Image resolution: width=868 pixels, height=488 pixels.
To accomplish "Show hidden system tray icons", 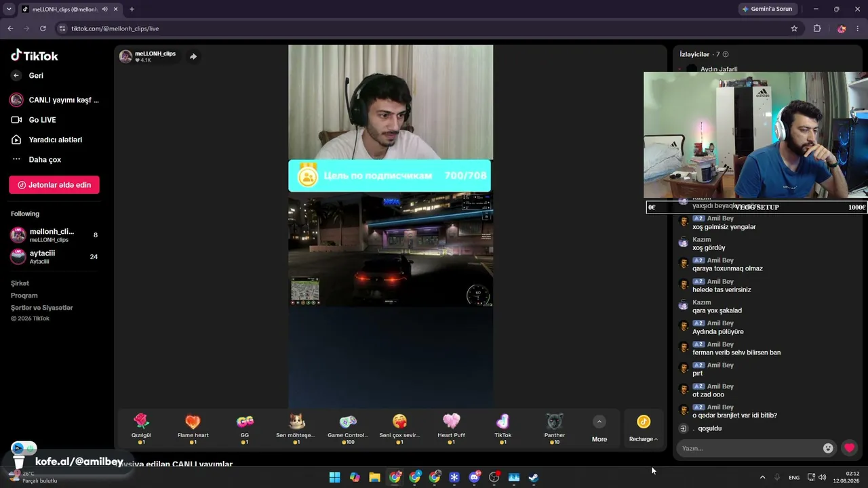I will pyautogui.click(x=762, y=477).
